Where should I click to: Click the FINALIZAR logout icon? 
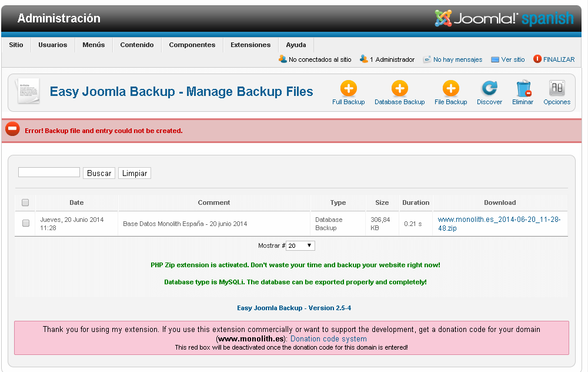537,59
